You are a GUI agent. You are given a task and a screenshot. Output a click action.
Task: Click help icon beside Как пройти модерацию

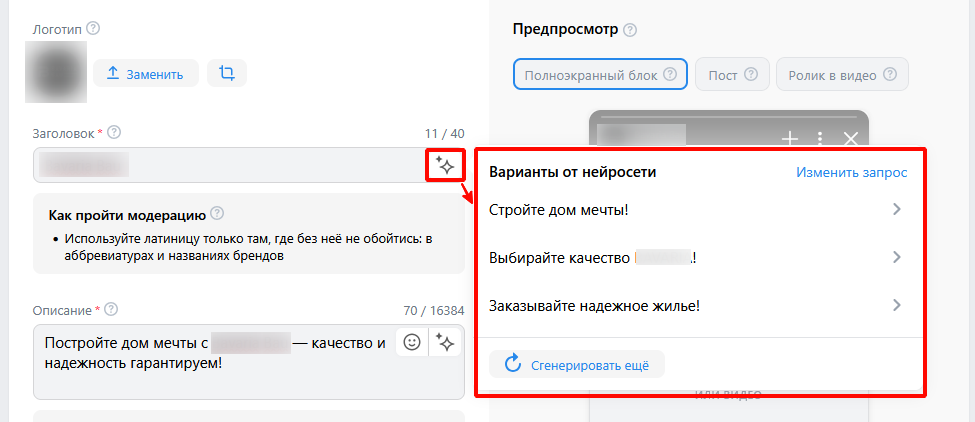pyautogui.click(x=217, y=214)
